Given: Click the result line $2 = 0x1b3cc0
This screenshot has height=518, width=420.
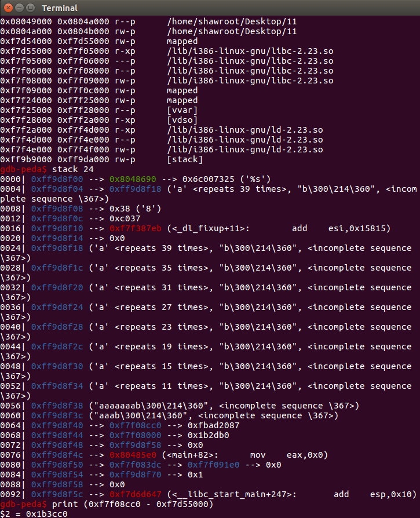Looking at the screenshot, I should coord(34,514).
